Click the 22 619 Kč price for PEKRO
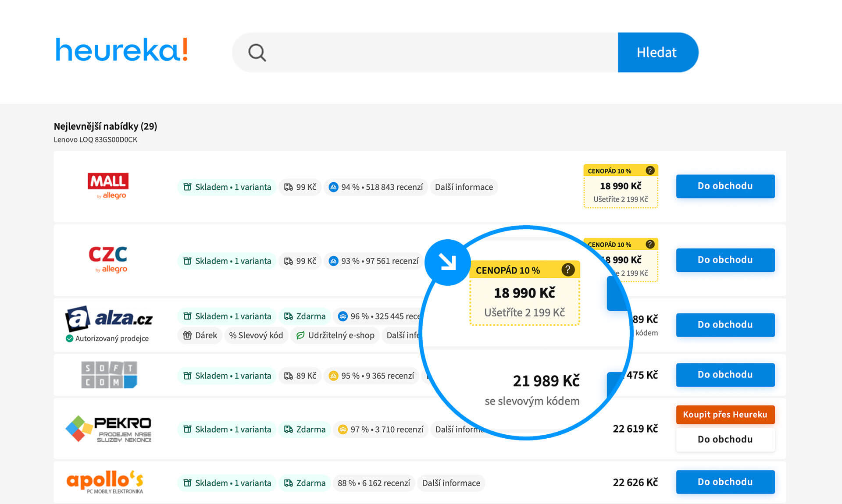Viewport: 842px width, 504px height. (635, 429)
